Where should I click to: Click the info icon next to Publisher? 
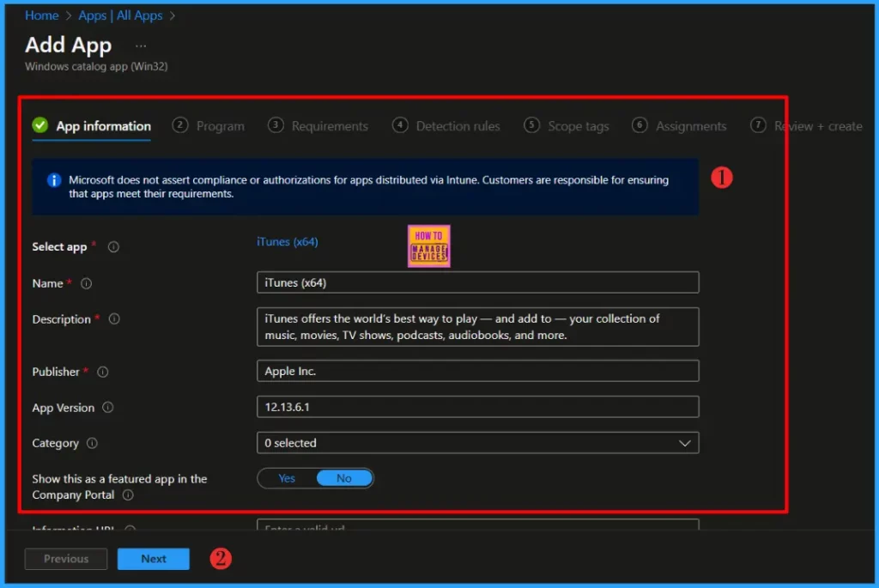coord(103,372)
